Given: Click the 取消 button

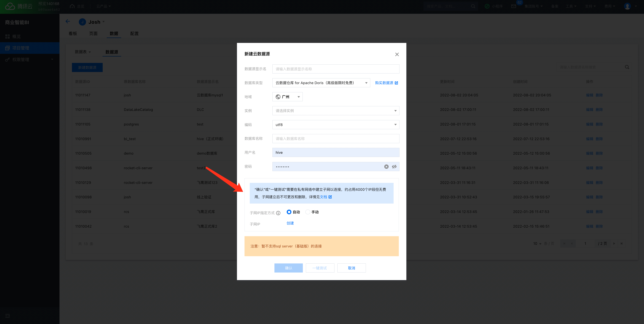Looking at the screenshot, I should coord(351,268).
